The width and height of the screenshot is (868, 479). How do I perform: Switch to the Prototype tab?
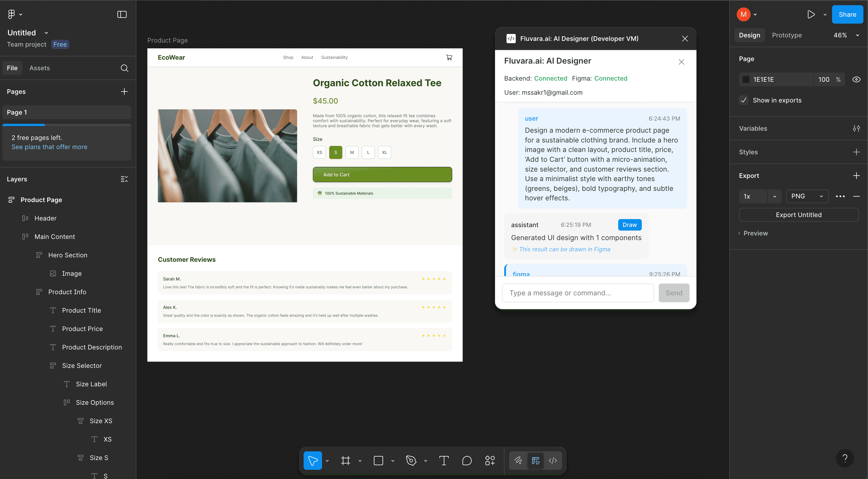[787, 35]
